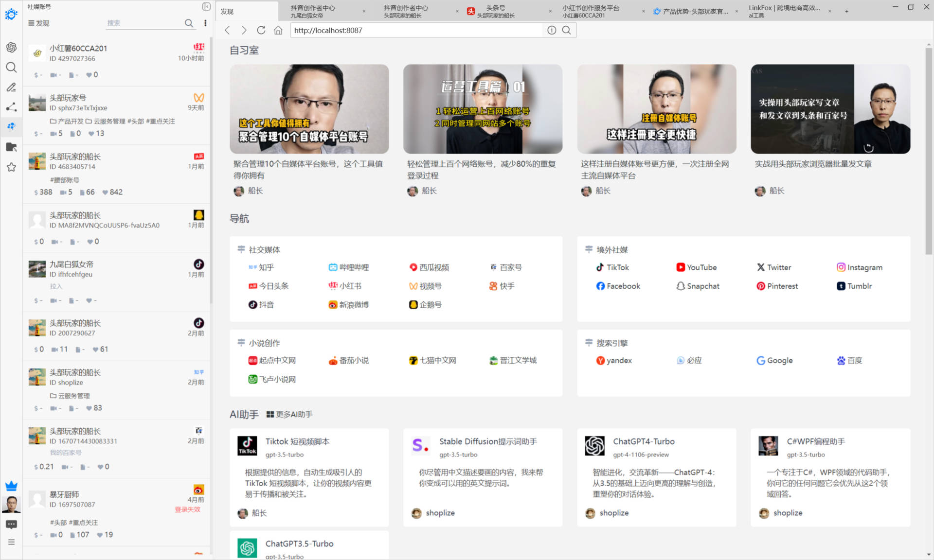
Task: Open the 百度 search engine link
Action: pos(849,360)
